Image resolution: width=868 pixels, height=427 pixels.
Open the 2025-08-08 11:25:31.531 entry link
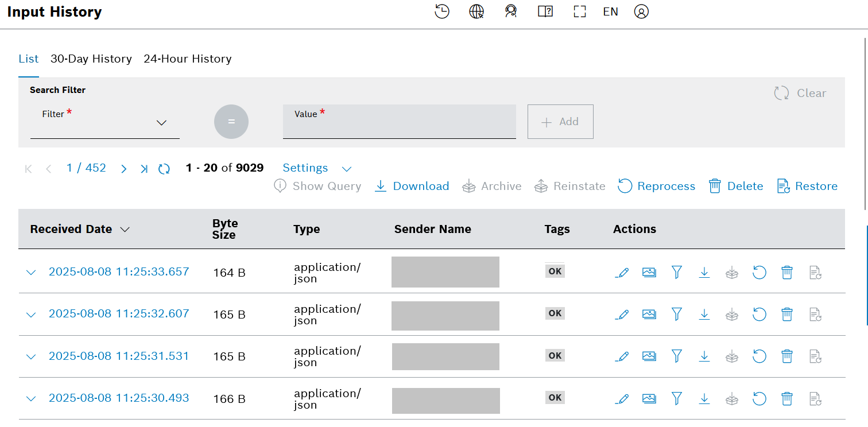[119, 356]
